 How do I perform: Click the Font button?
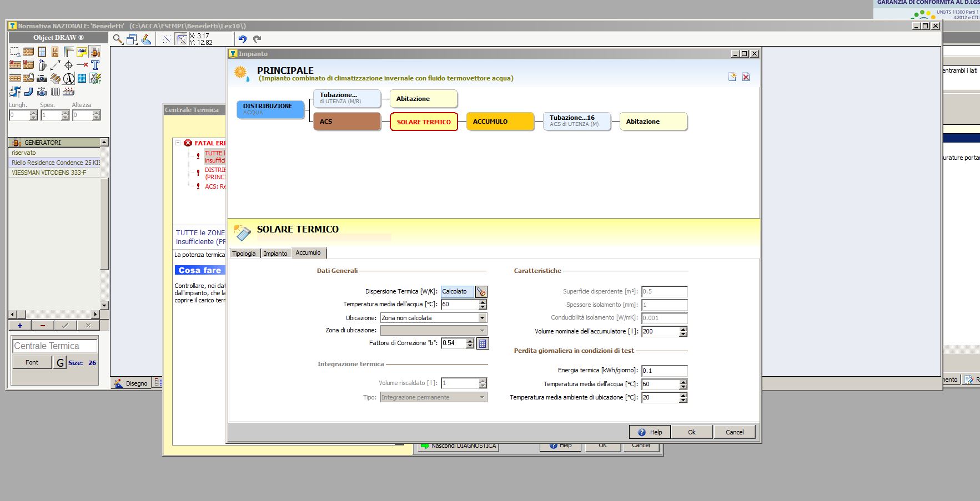click(32, 362)
